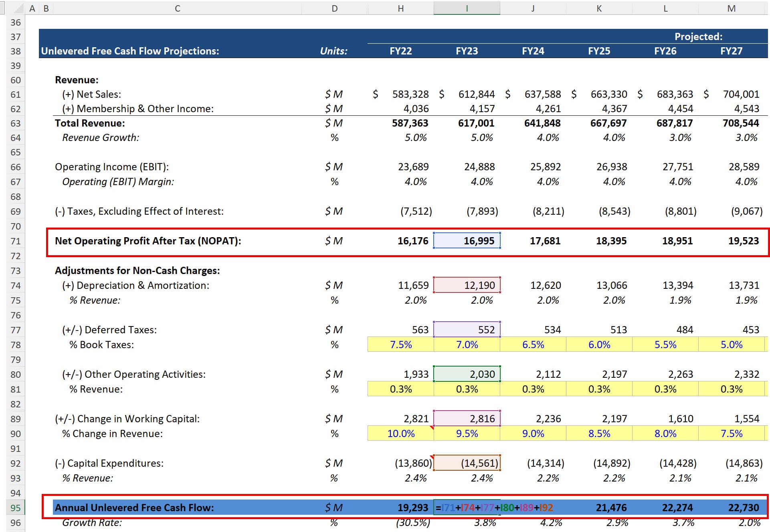This screenshot has width=770, height=532.
Task: Click the yellow 10.0% Change in Revenue cell
Action: coord(401,433)
